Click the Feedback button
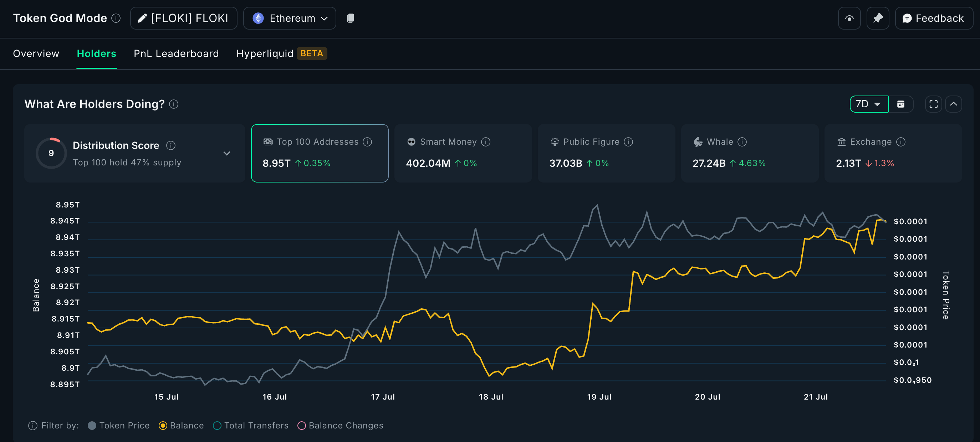Screen dimensions: 980x442 [x=934, y=18]
